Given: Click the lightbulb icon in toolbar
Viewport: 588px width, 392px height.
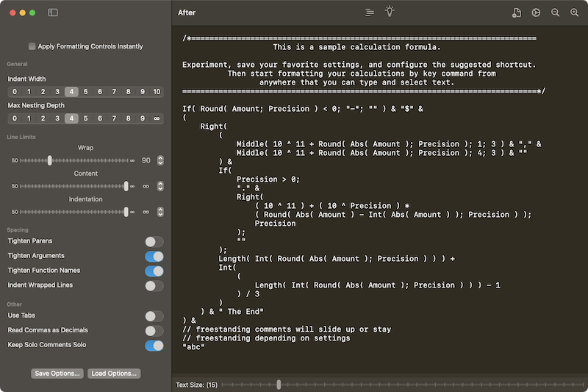Looking at the screenshot, I should [390, 11].
